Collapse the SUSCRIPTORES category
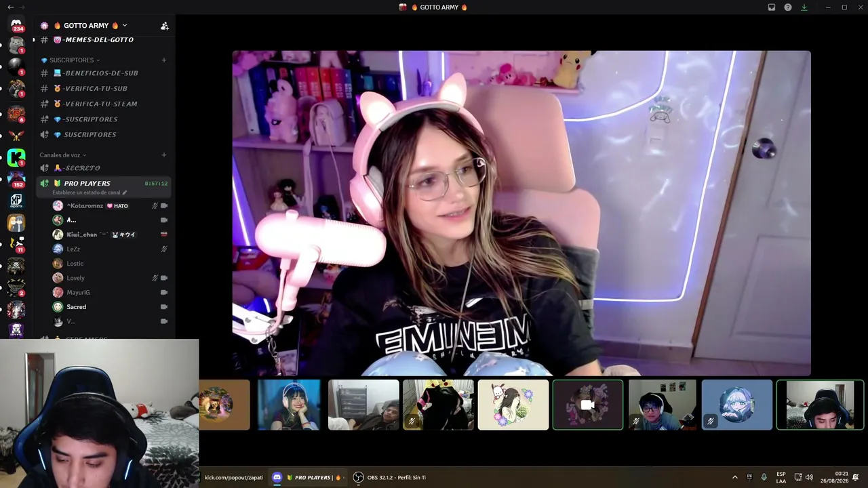Screen dimensions: 868x488 click(x=70, y=60)
